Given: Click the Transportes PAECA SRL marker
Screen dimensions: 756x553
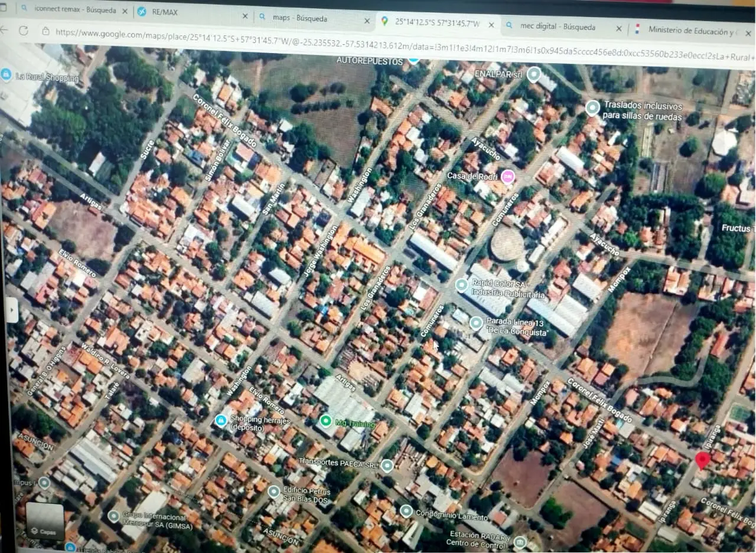Looking at the screenshot, I should (387, 466).
